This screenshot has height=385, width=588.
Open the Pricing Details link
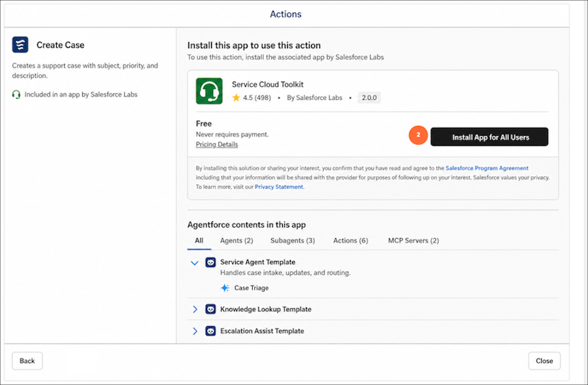click(217, 145)
